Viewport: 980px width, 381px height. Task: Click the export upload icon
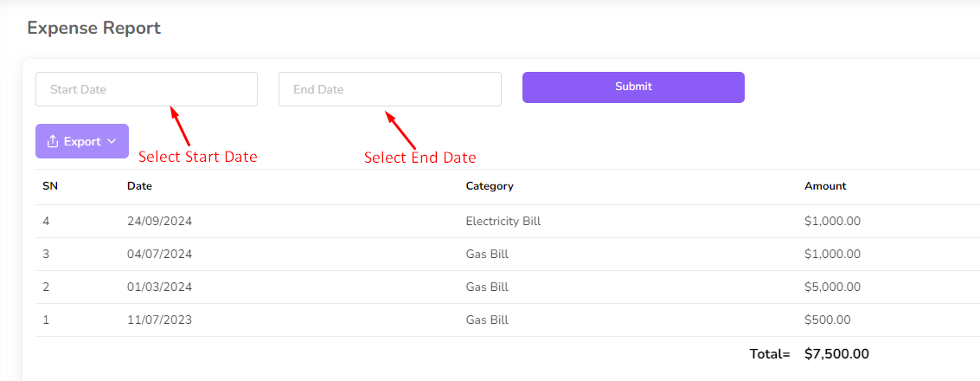(53, 141)
